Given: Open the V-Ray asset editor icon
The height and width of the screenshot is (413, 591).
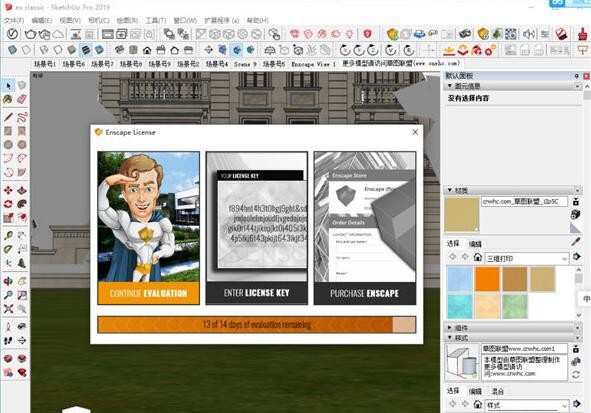Looking at the screenshot, I should [x=12, y=34].
